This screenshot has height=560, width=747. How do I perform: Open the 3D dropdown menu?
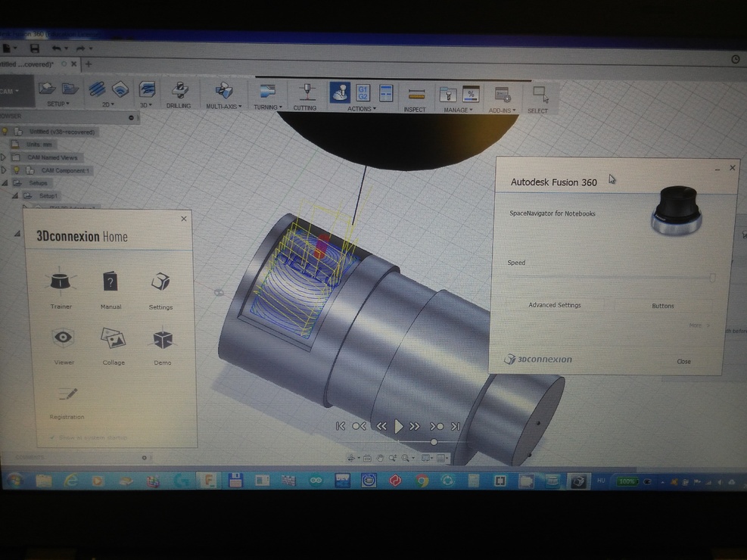146,105
